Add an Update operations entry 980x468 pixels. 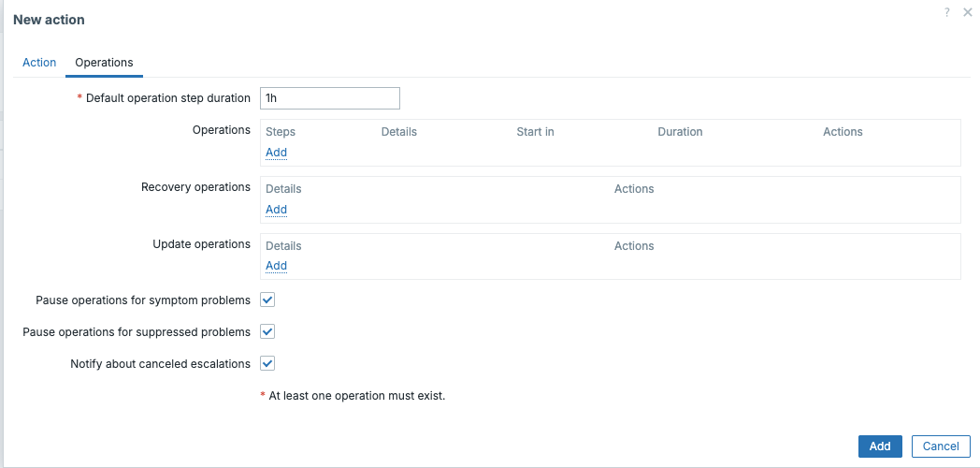(276, 266)
